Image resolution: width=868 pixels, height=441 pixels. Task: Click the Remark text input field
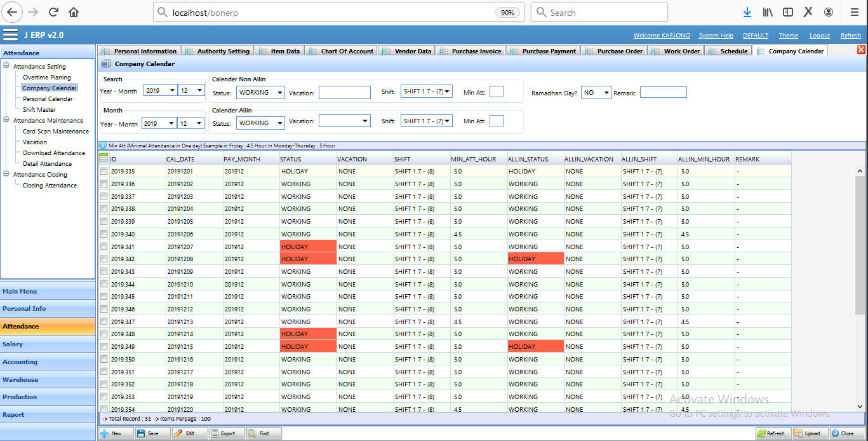663,93
